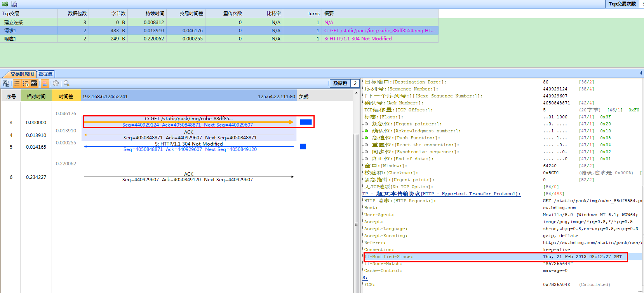Click the magnifying glass search icon
The height and width of the screenshot is (293, 644).
pos(66,83)
